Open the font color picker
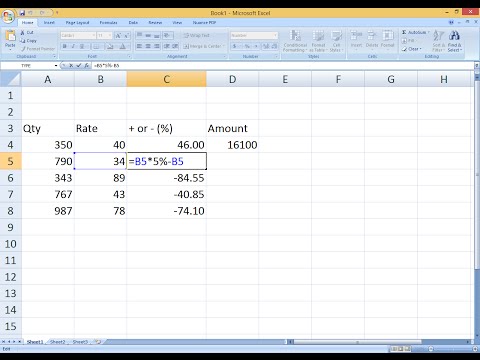480x360 pixels. (x=123, y=46)
